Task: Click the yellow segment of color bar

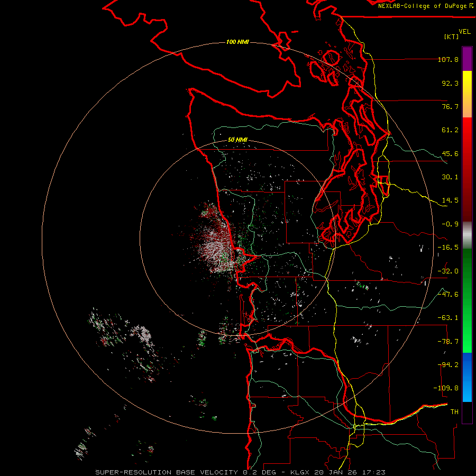Action: click(467, 94)
